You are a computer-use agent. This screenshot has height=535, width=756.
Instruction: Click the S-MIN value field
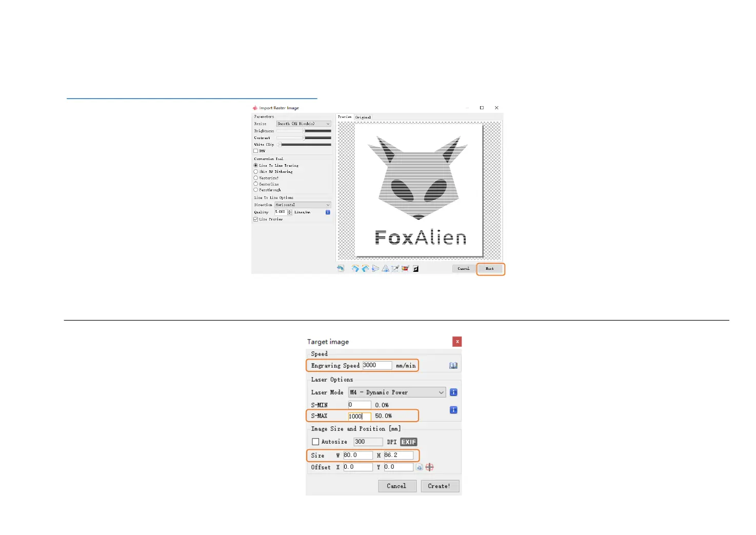360,405
